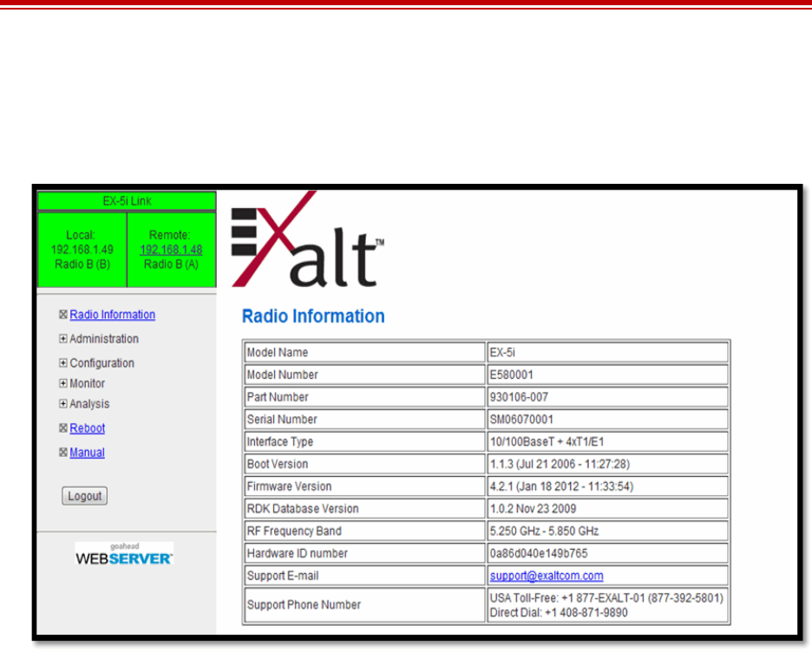Click the Hardware ID number label cell
Viewport: 812px width, 652px height.
point(364,552)
